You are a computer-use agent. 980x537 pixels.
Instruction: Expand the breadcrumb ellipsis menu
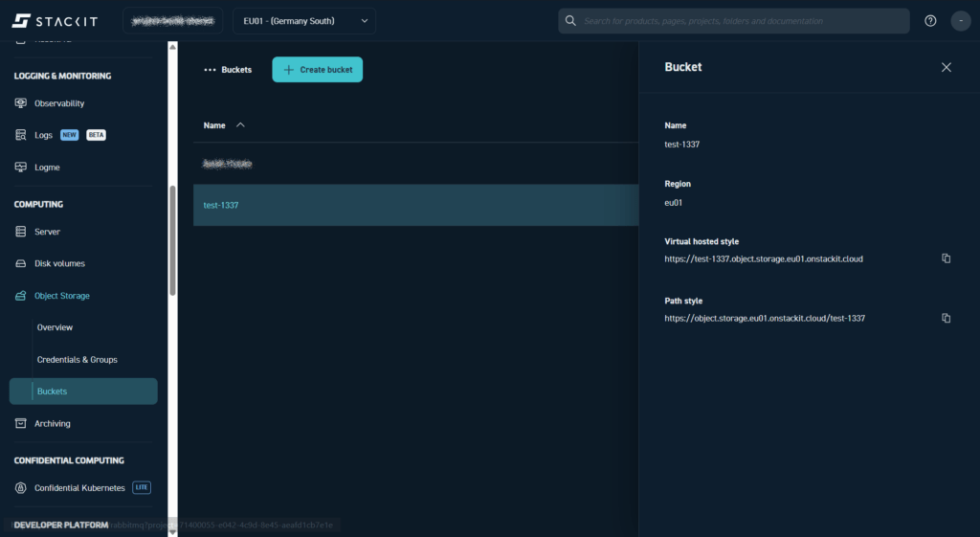click(x=210, y=70)
